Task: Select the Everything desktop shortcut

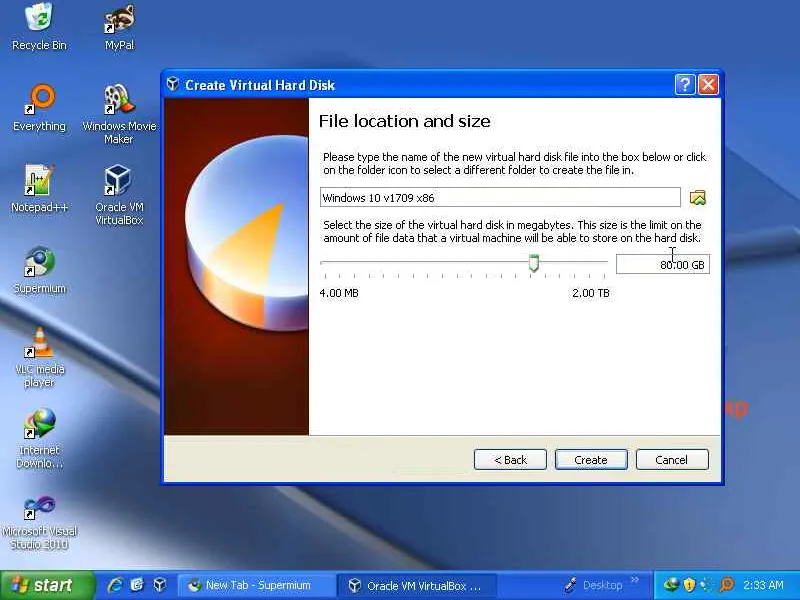Action: (x=39, y=108)
